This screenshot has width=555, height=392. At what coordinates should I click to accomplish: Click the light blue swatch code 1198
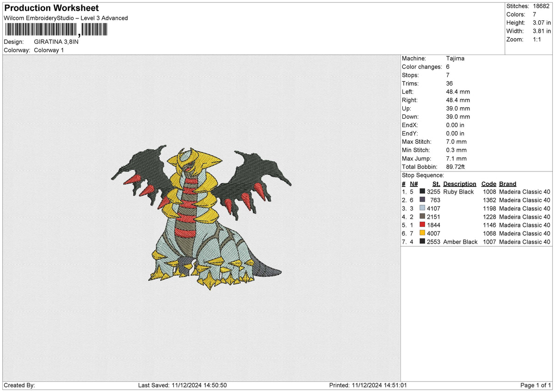[422, 208]
